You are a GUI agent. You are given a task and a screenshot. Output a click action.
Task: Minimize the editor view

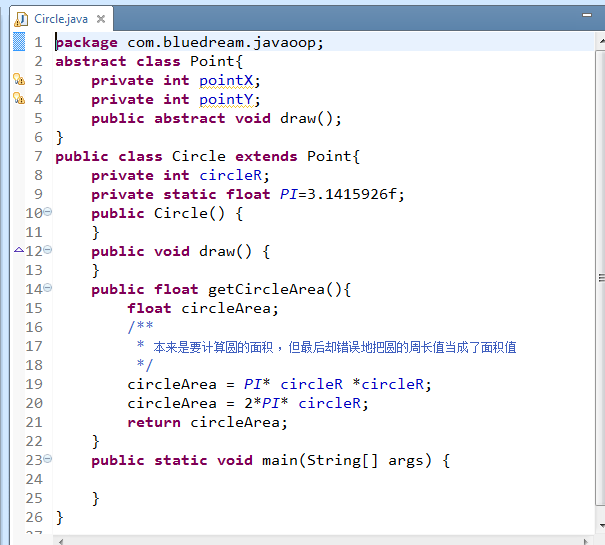click(x=587, y=15)
